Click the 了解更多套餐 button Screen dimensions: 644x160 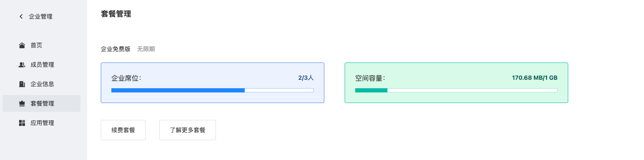coord(188,130)
